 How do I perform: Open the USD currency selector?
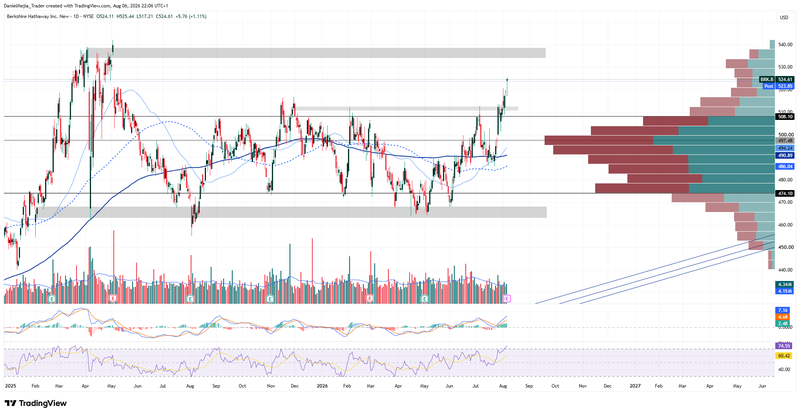[784, 17]
